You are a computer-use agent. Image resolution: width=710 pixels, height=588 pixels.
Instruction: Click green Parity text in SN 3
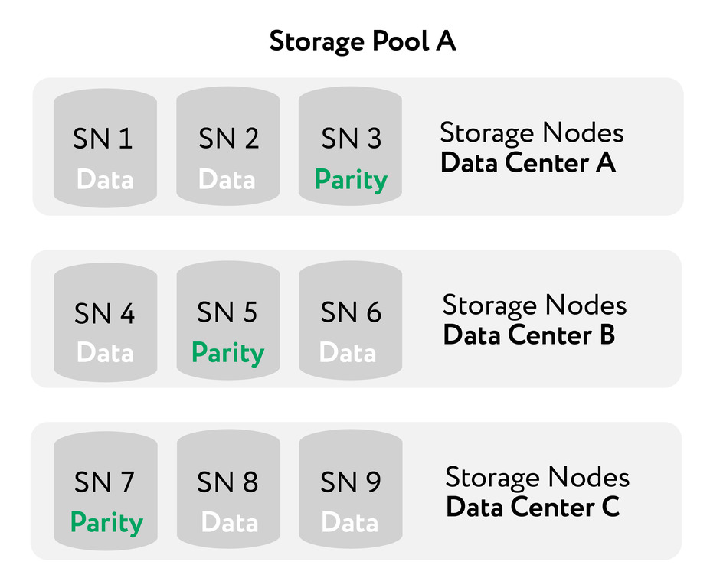[x=351, y=180]
